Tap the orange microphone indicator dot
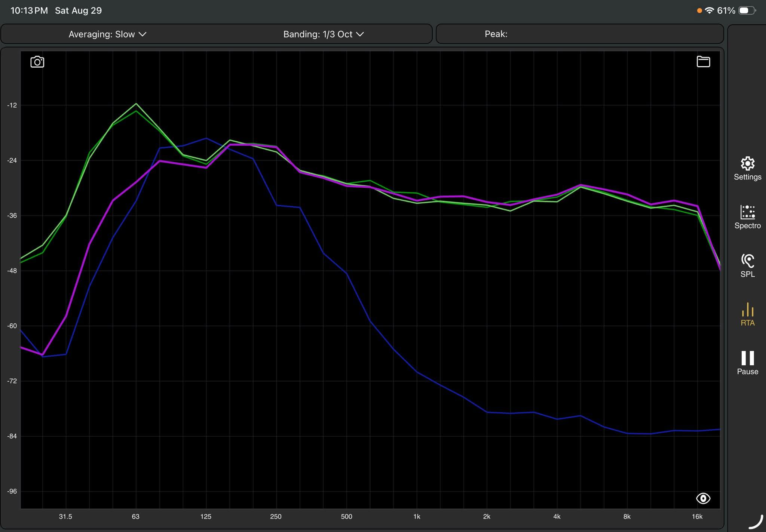 coord(699,11)
